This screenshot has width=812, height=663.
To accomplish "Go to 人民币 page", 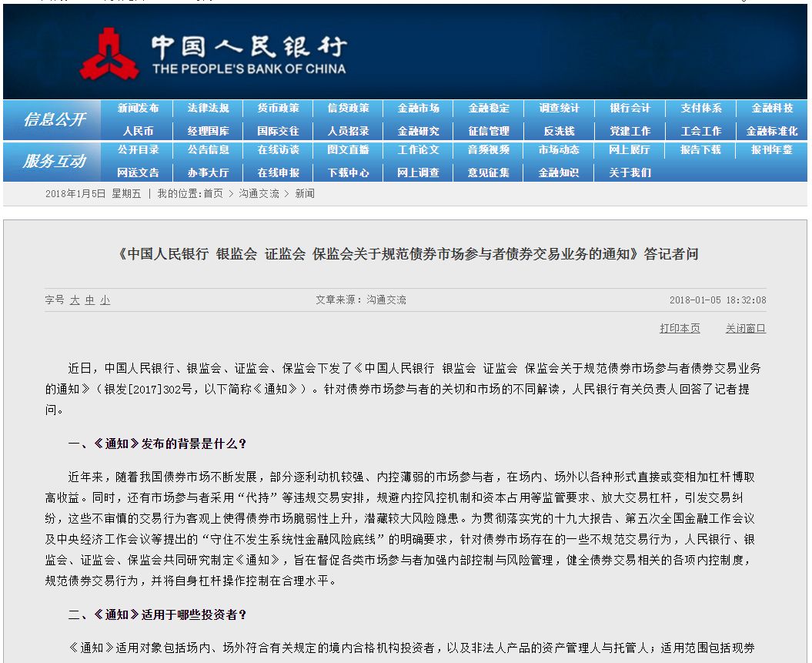I will [x=138, y=131].
